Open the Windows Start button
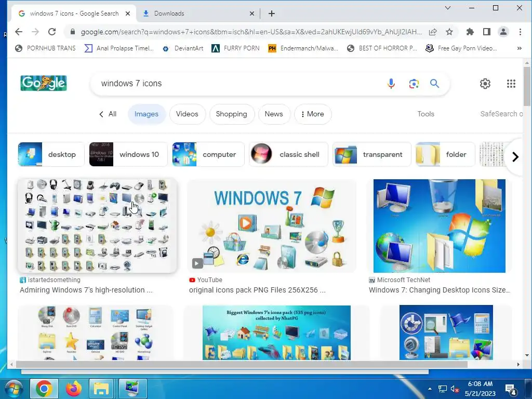This screenshot has height=399, width=532. [14, 389]
